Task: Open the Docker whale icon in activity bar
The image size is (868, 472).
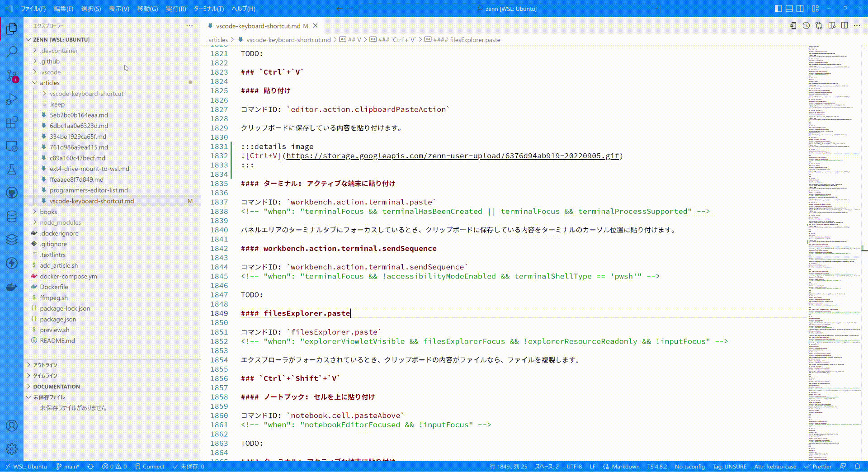Action: 12,287
